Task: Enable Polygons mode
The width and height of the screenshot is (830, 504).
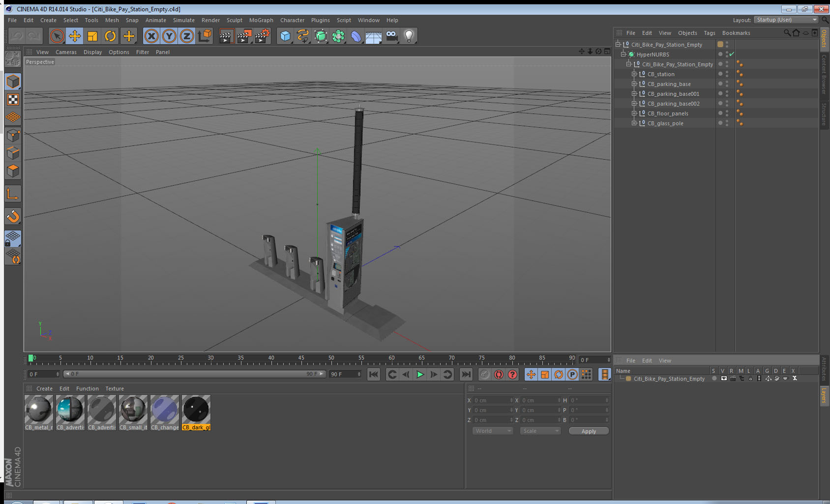Action: point(13,170)
